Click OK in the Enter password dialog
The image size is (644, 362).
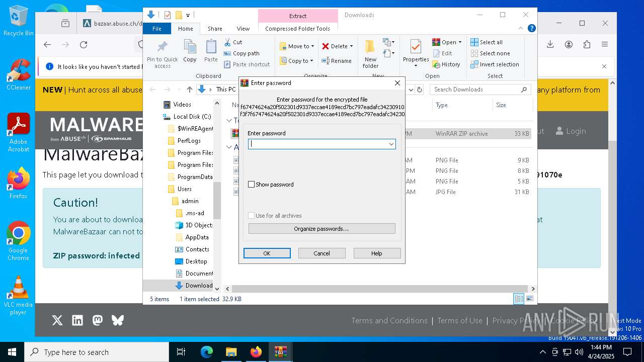click(267, 253)
